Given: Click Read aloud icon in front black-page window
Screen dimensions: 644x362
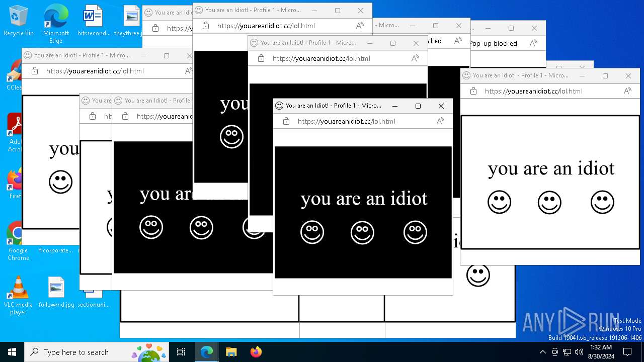Looking at the screenshot, I should 440,121.
